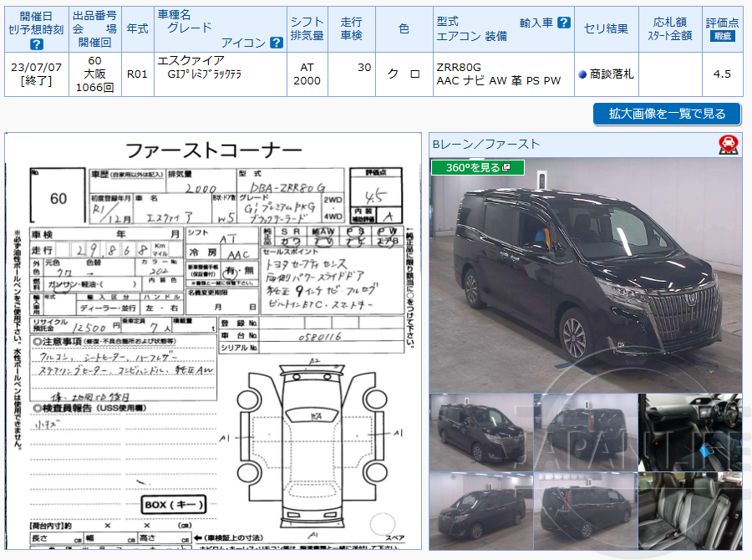Screen dimensions: 752x560
Task: Open the large black Esquire main photo
Action: [585, 276]
